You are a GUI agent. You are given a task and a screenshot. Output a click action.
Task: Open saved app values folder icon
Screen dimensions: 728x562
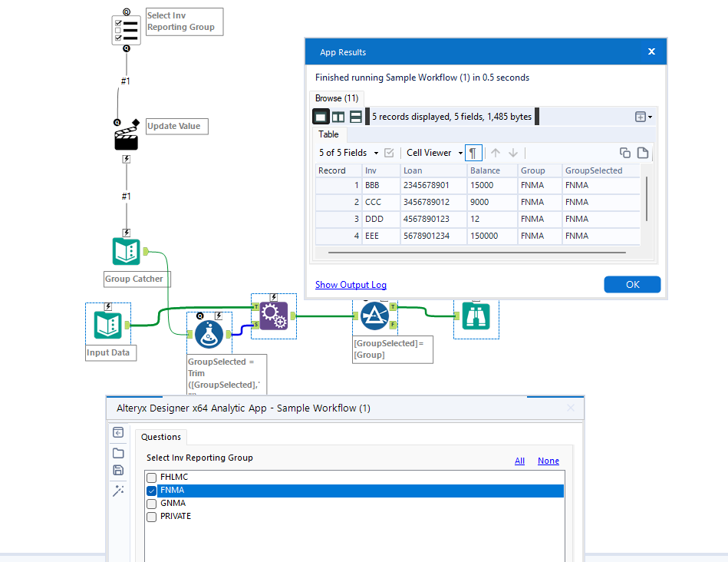pyautogui.click(x=118, y=453)
